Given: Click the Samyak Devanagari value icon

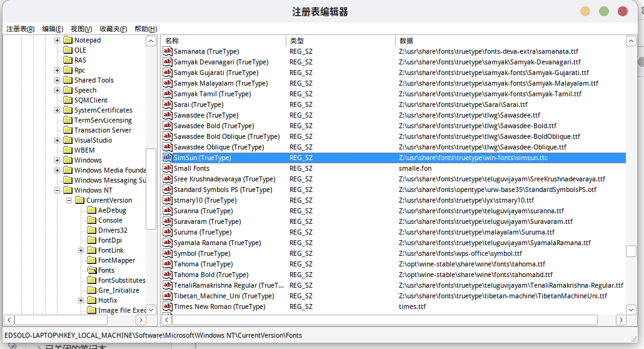Looking at the screenshot, I should [167, 62].
